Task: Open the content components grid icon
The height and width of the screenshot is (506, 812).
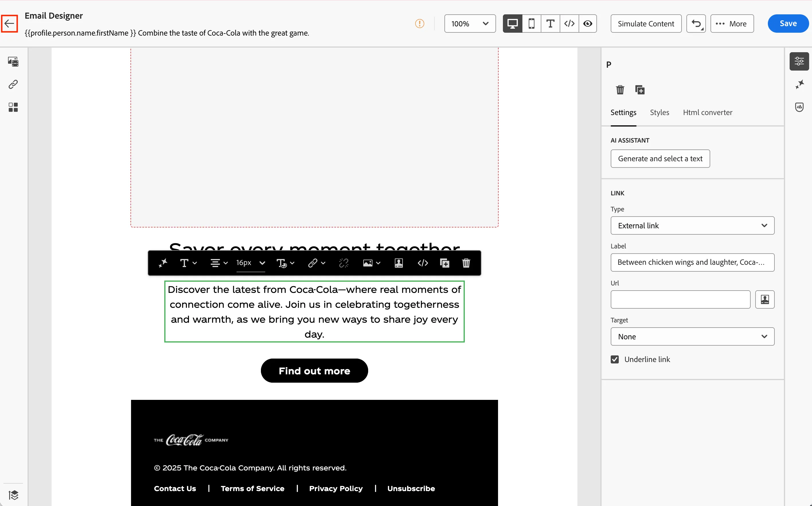Action: pos(13,107)
